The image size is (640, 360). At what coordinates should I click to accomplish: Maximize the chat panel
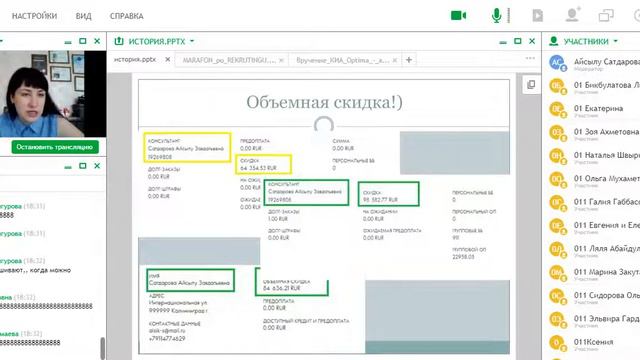point(82,166)
